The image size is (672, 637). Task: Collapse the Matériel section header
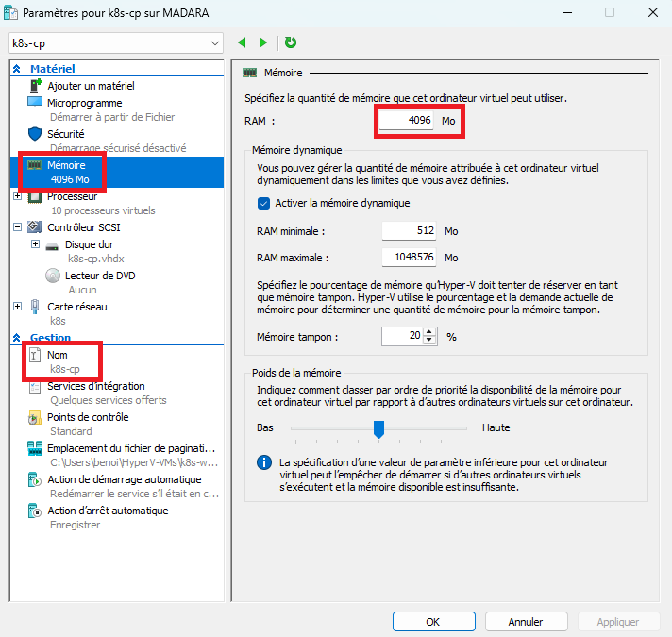(x=17, y=69)
